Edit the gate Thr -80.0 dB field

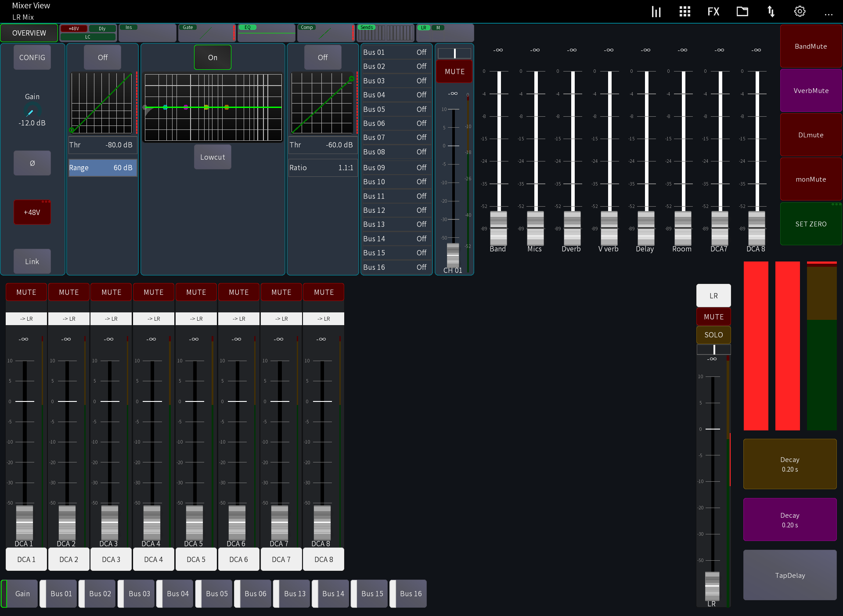coord(103,145)
